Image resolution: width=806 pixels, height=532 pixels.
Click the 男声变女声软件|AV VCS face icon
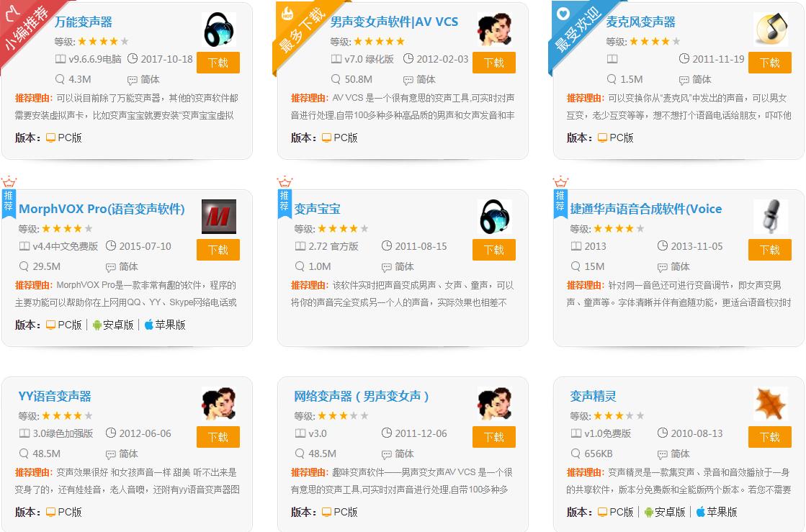495,30
